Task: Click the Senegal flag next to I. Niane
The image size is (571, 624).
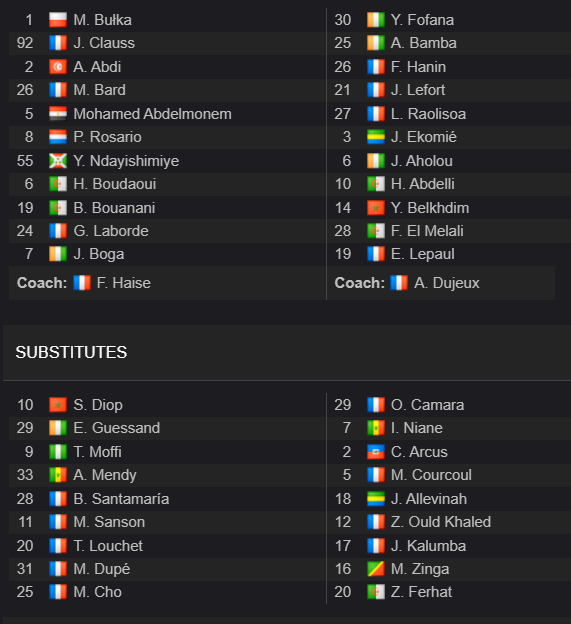Action: pos(376,428)
